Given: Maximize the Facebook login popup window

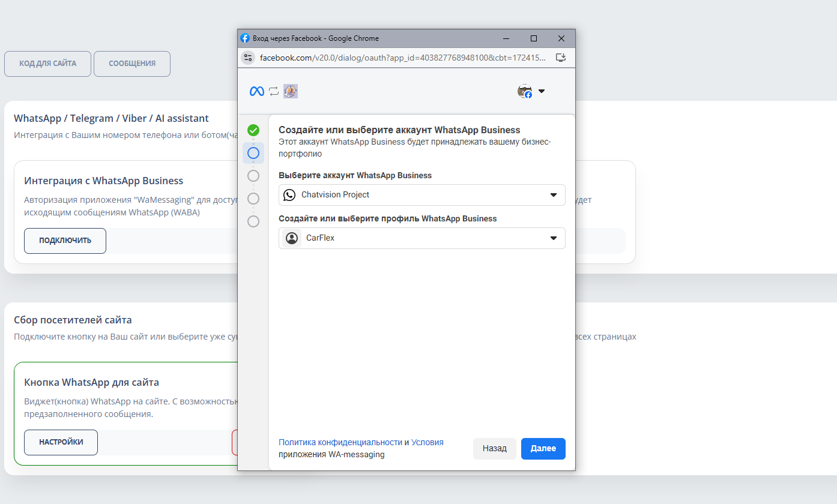Looking at the screenshot, I should 534,38.
